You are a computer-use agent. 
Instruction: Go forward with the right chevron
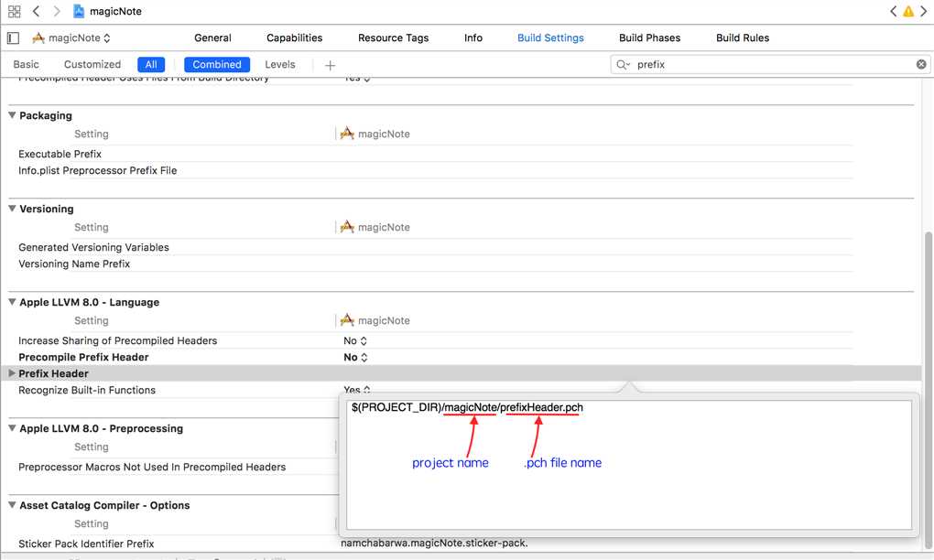57,11
